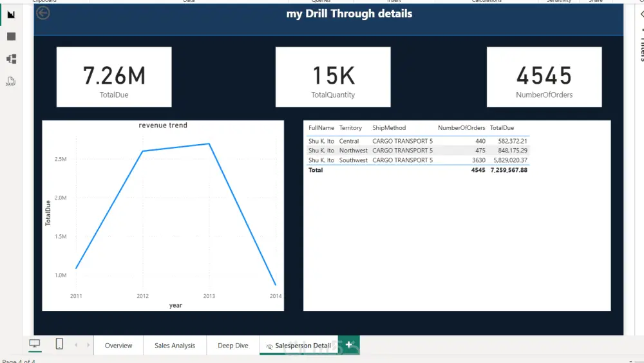Sort table by TotalDue column header
The image size is (644, 363).
coord(502,127)
